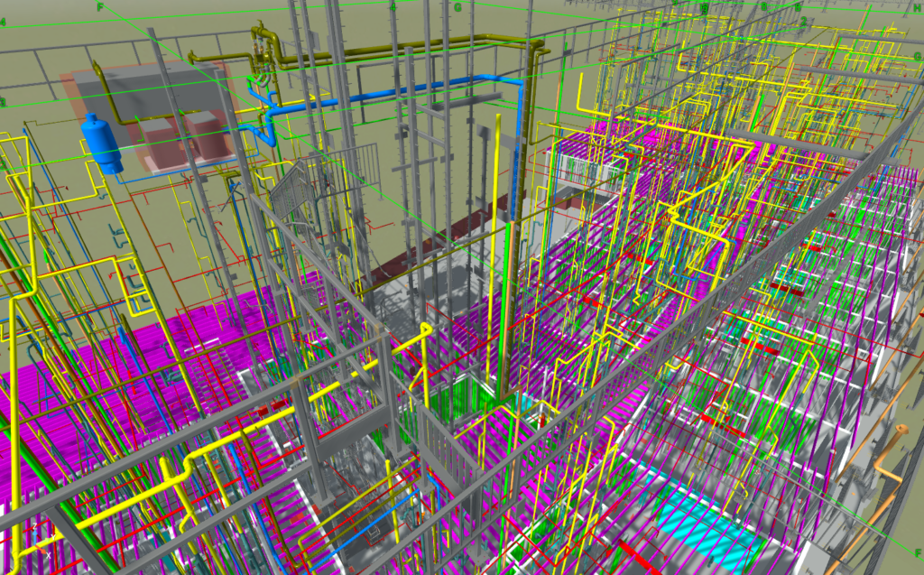Pick the large gray unit behind pink boxes

[135, 88]
